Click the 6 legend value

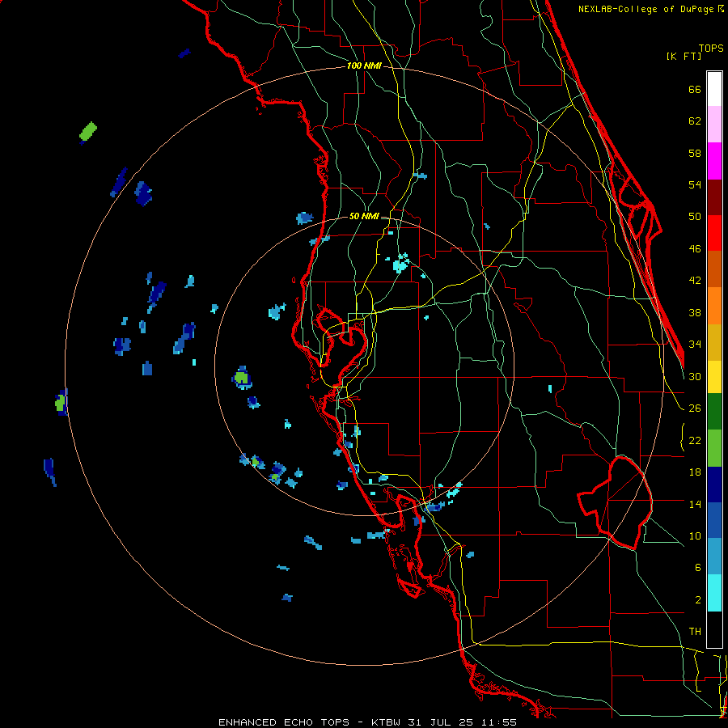pyautogui.click(x=697, y=568)
